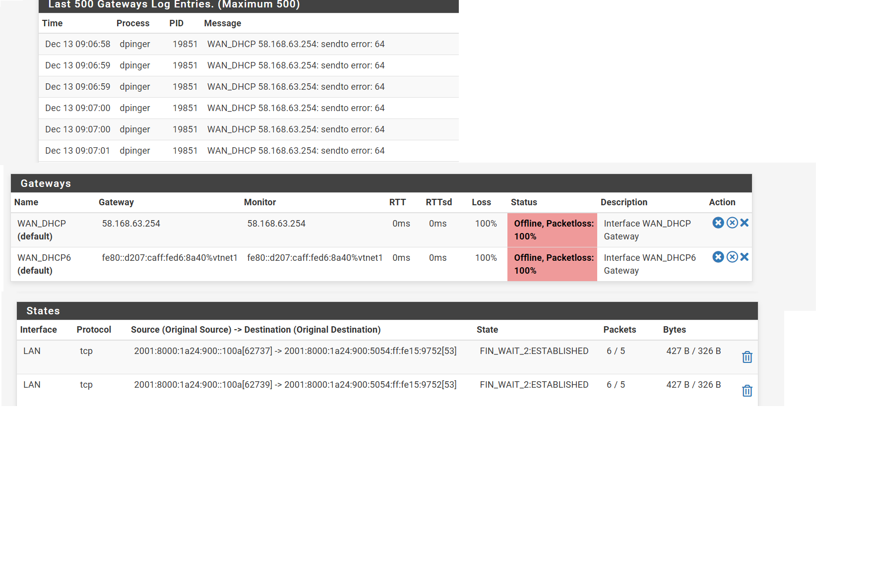Click FIN_WAIT_2:ESTABLISHED for port 62737 state
Screen dimensions: 871x588
534,351
